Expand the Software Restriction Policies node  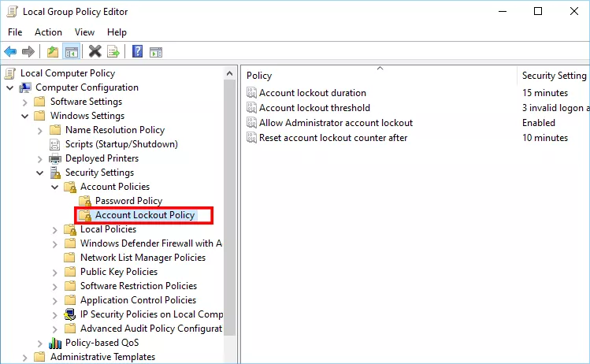pyautogui.click(x=55, y=287)
